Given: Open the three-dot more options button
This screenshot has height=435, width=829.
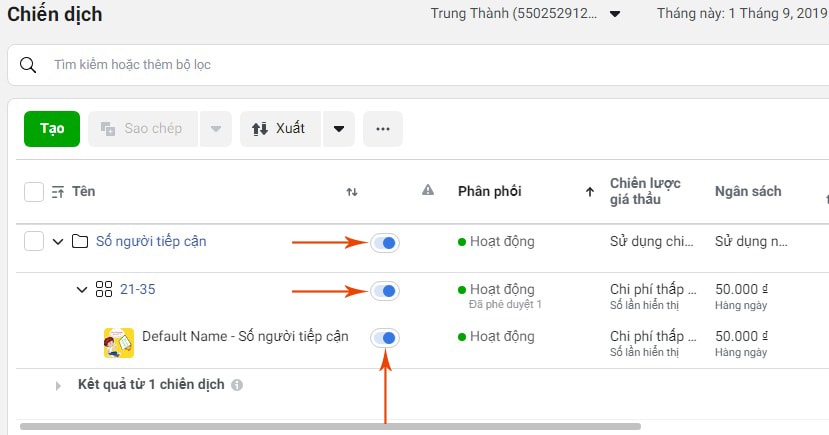Looking at the screenshot, I should (383, 128).
